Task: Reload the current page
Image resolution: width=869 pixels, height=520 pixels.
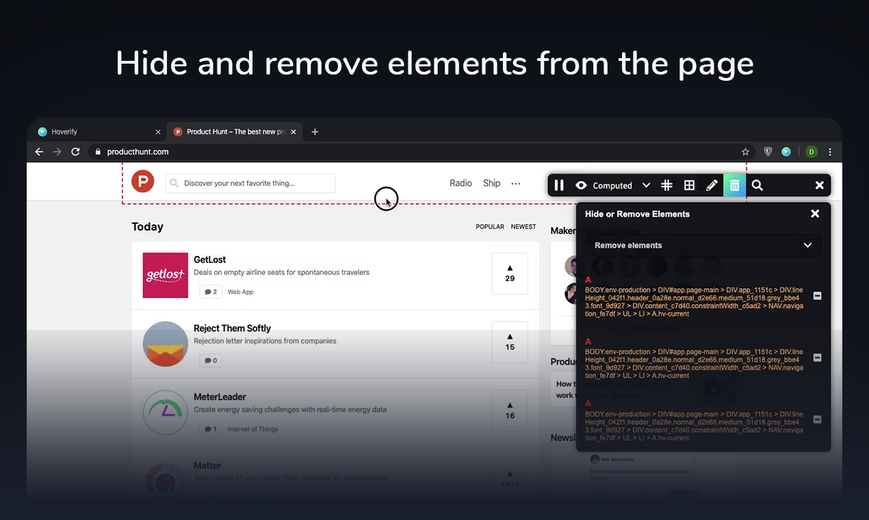Action: click(x=75, y=151)
